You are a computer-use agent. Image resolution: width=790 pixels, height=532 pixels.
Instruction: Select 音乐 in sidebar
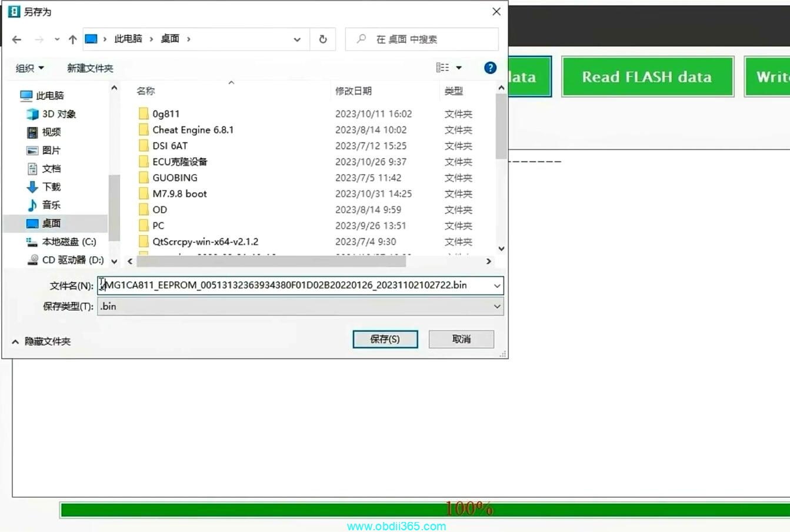click(44, 205)
